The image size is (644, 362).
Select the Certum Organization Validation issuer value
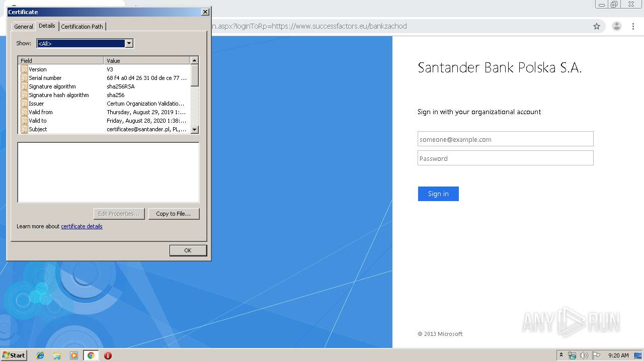tap(145, 104)
